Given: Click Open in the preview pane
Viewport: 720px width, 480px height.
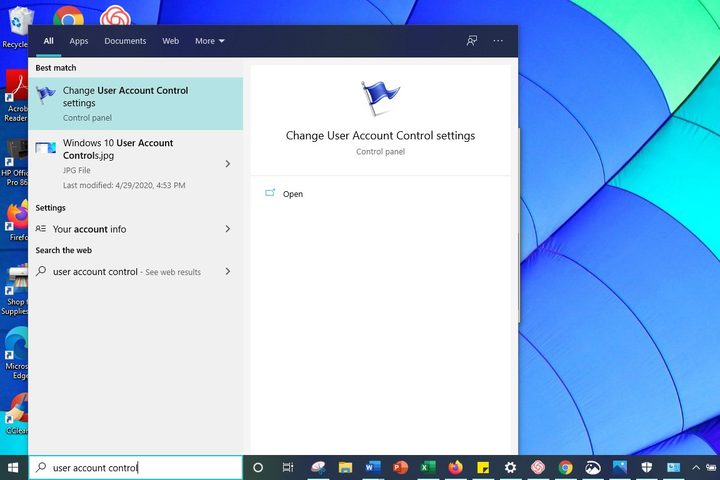Looking at the screenshot, I should tap(292, 194).
